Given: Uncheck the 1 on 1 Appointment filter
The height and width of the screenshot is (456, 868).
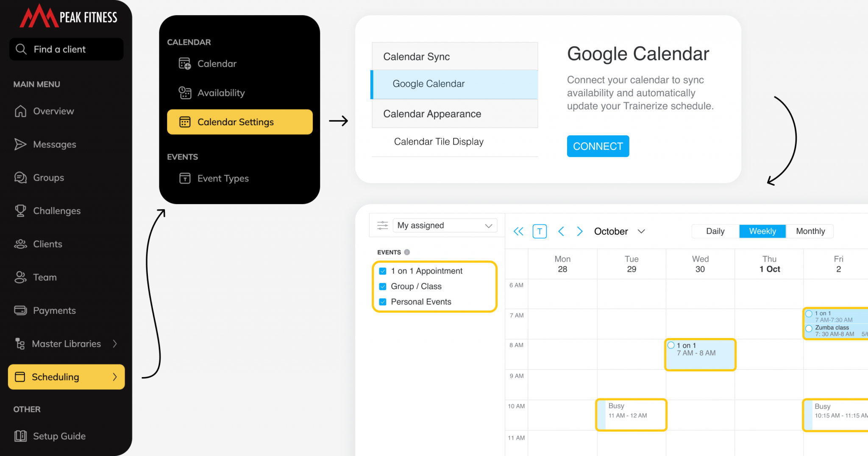Looking at the screenshot, I should pos(383,271).
